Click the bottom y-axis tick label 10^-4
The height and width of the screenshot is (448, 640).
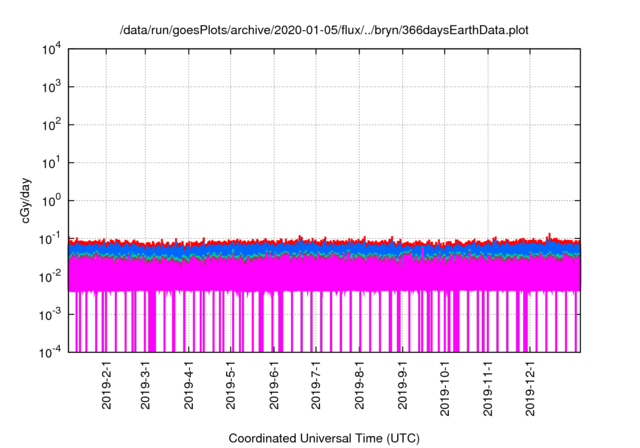(x=51, y=351)
